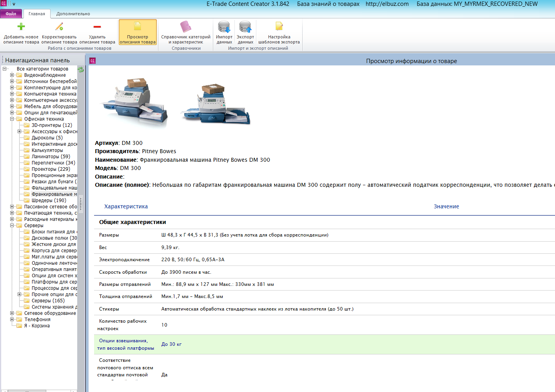Viewport: 555px width, 392px height.
Task: Expand the Источники бесперебойного питания category
Action: point(12,81)
